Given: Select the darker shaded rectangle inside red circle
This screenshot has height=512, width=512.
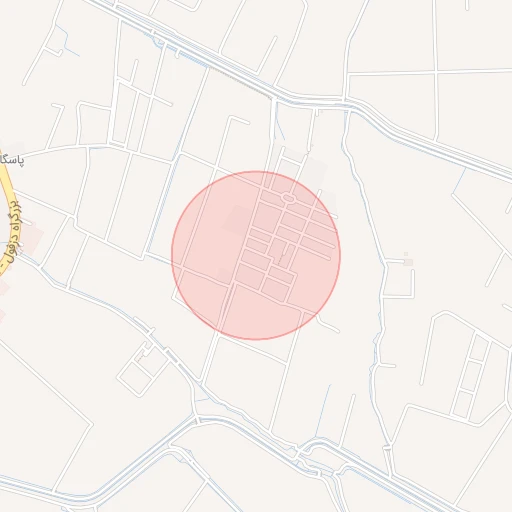Looking at the screenshot, I should (239, 221).
